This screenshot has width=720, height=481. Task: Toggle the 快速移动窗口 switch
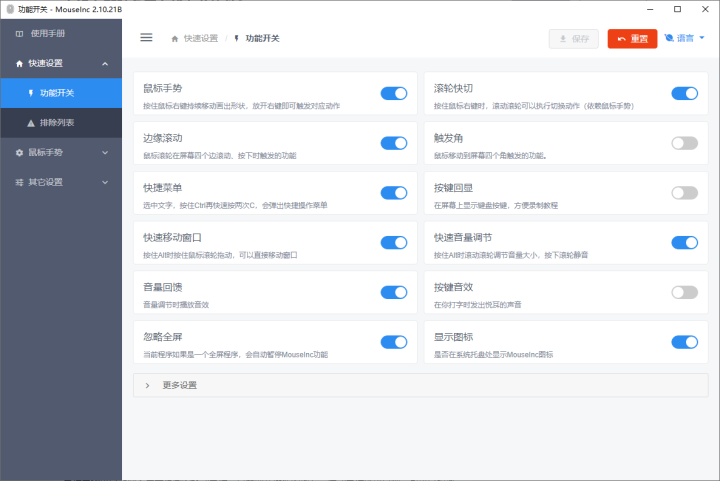394,242
